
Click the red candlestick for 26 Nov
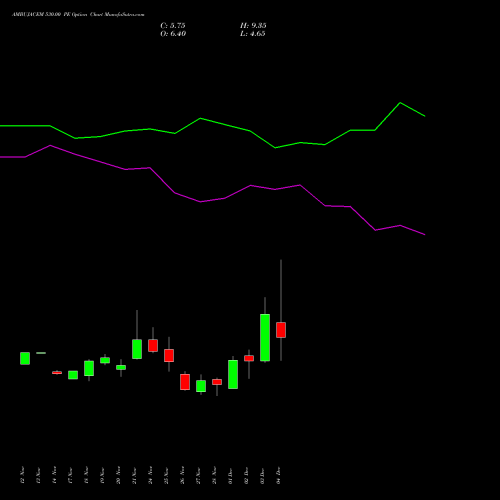point(185,382)
